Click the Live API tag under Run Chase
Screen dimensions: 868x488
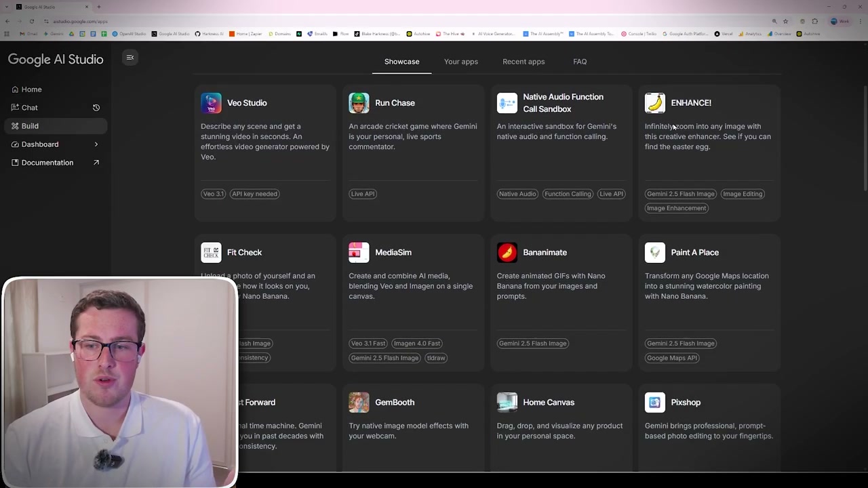click(x=362, y=194)
